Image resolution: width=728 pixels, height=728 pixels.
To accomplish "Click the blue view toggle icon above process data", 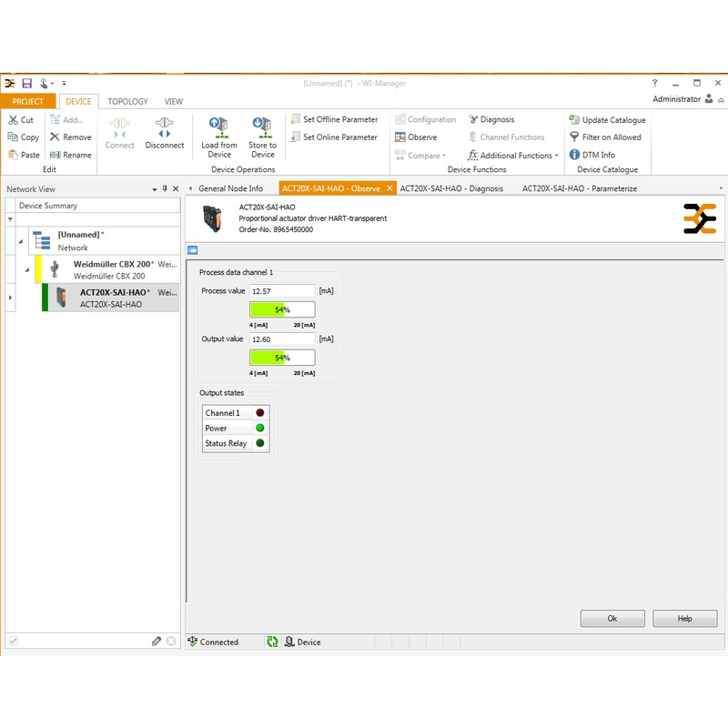I will (x=193, y=251).
